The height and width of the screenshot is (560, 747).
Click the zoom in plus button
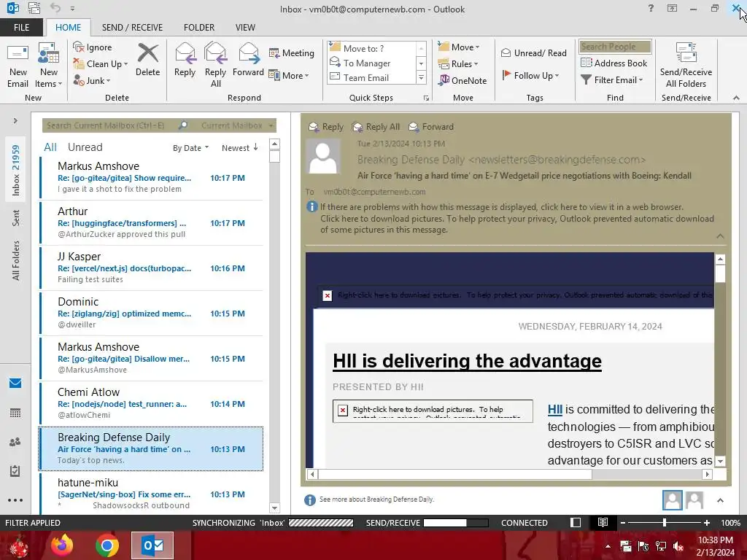[x=706, y=522]
